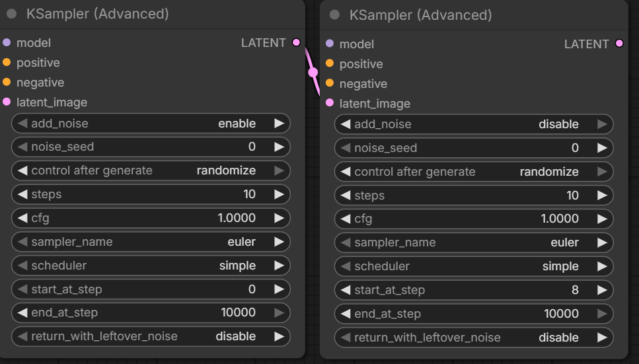
Task: Click the cfg 1.0000 value field on the right node
Action: [x=474, y=219]
